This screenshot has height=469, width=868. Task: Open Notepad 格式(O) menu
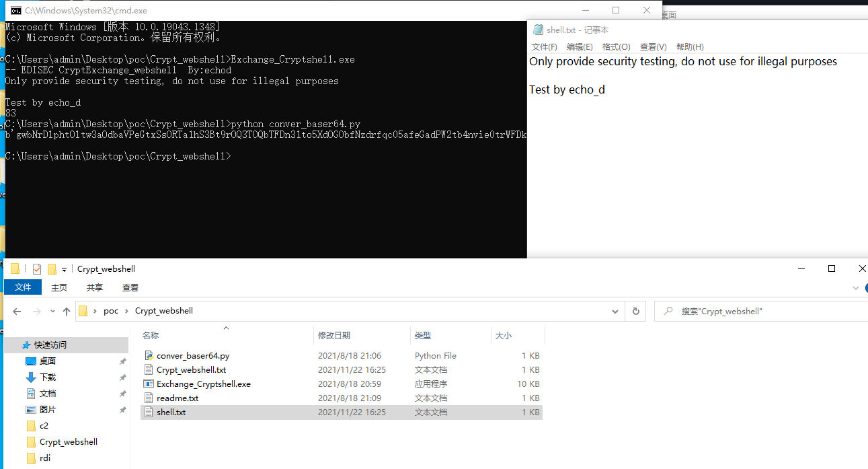pyautogui.click(x=617, y=47)
